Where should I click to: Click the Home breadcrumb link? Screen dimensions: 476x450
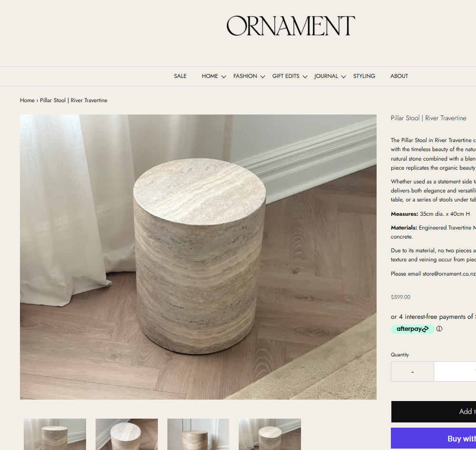point(27,100)
